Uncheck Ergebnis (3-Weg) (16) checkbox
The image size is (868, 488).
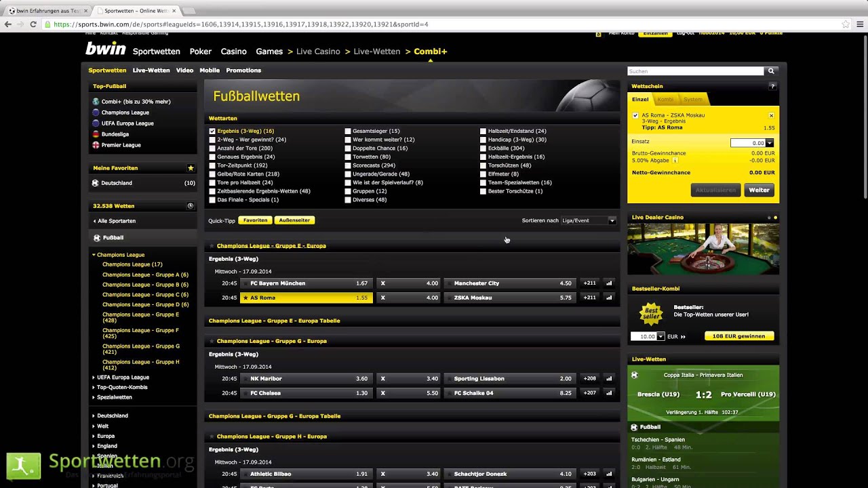[x=212, y=131]
